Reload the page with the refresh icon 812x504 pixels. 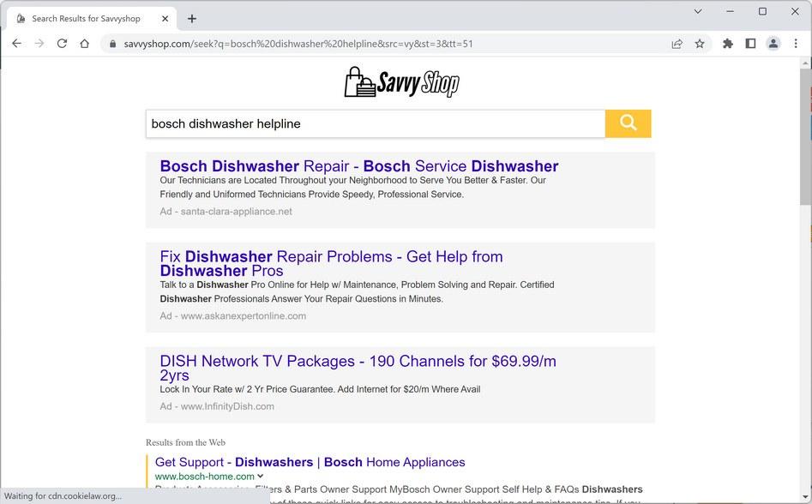tap(62, 44)
